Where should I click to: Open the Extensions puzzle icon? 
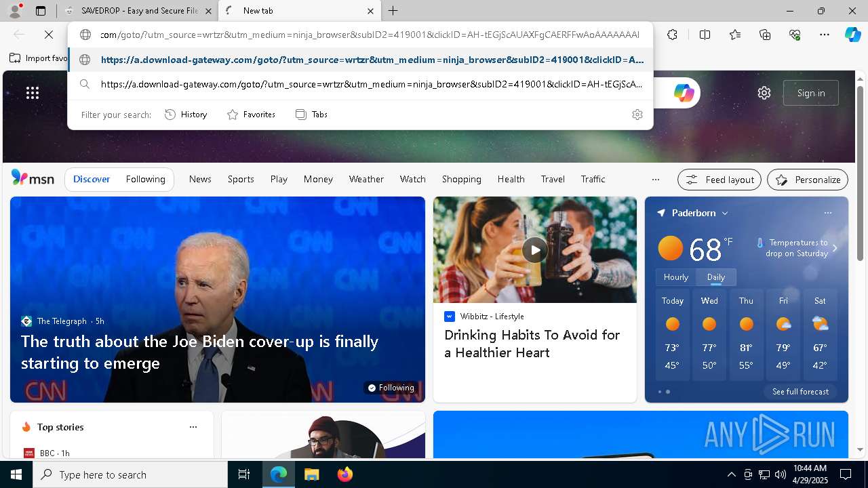(x=672, y=35)
